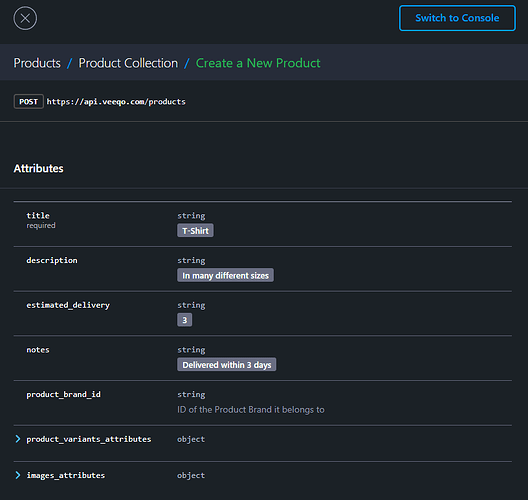Click the Switch to Console button
Image resolution: width=528 pixels, height=500 pixels.
pyautogui.click(x=457, y=18)
